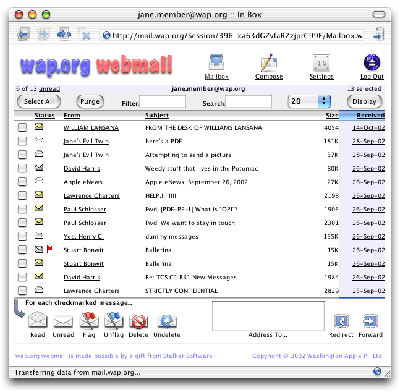Sort by the Received column header
400x392 pixels.
370,115
